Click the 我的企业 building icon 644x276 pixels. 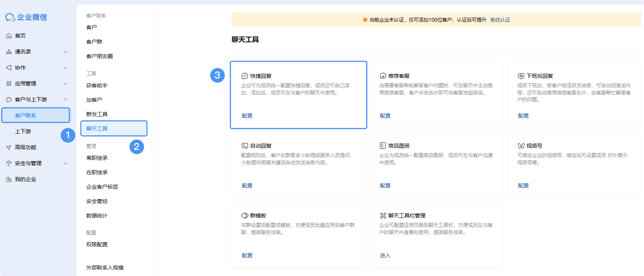(9, 179)
